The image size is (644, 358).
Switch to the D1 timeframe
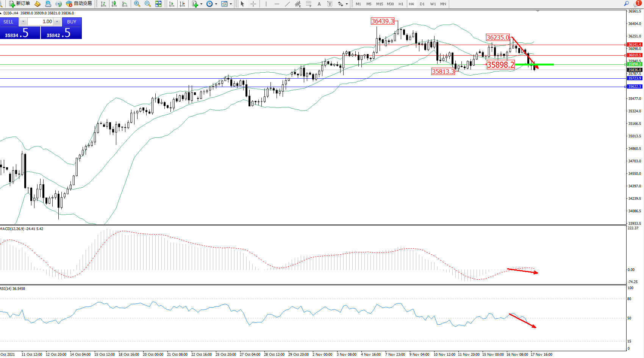(422, 4)
